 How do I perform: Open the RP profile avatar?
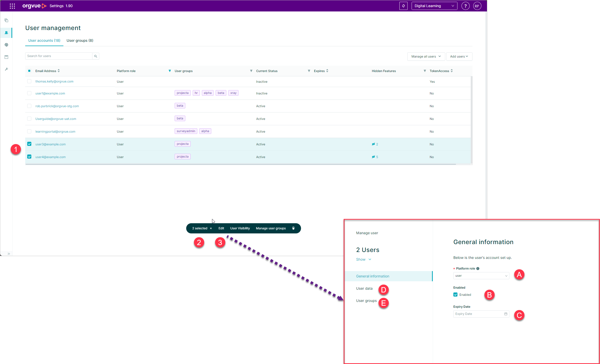click(x=477, y=6)
